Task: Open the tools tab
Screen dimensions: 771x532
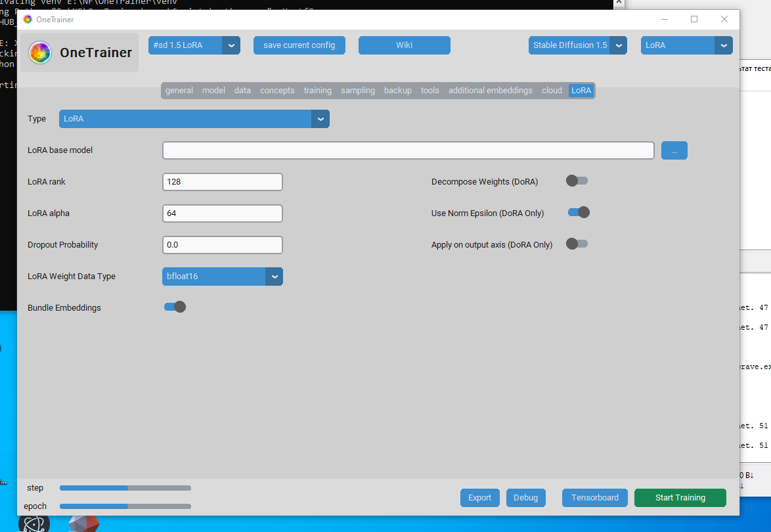Action: point(430,91)
